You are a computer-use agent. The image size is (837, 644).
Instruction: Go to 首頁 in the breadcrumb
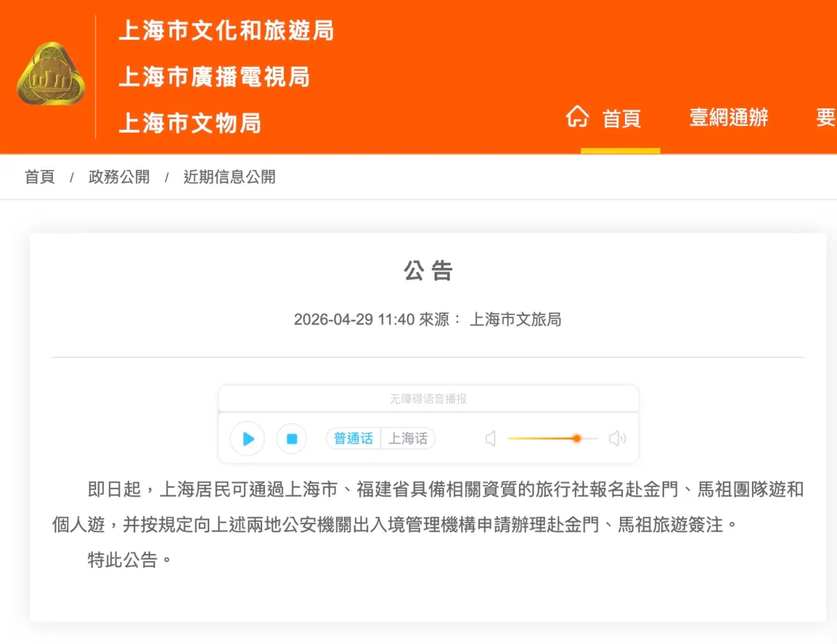(40, 177)
